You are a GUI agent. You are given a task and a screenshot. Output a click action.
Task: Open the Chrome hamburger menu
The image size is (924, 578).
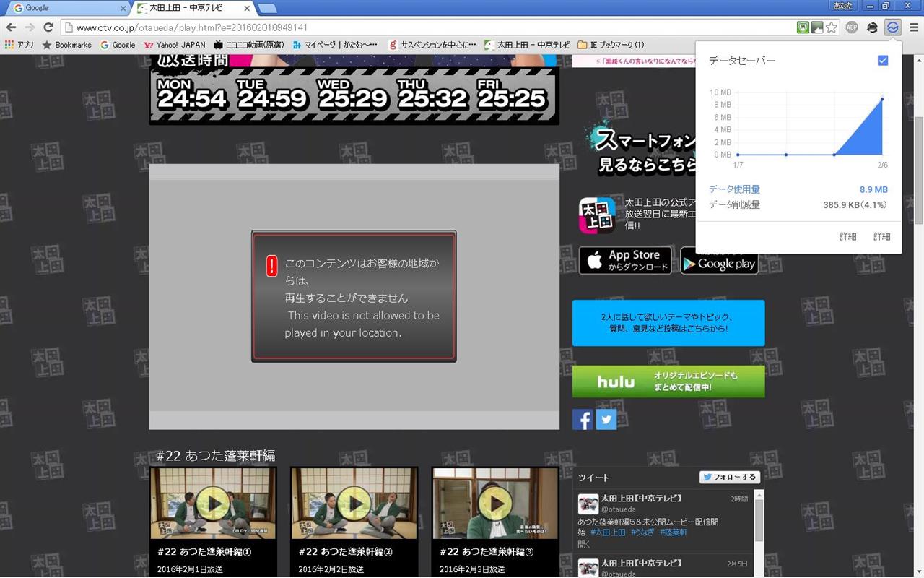914,27
